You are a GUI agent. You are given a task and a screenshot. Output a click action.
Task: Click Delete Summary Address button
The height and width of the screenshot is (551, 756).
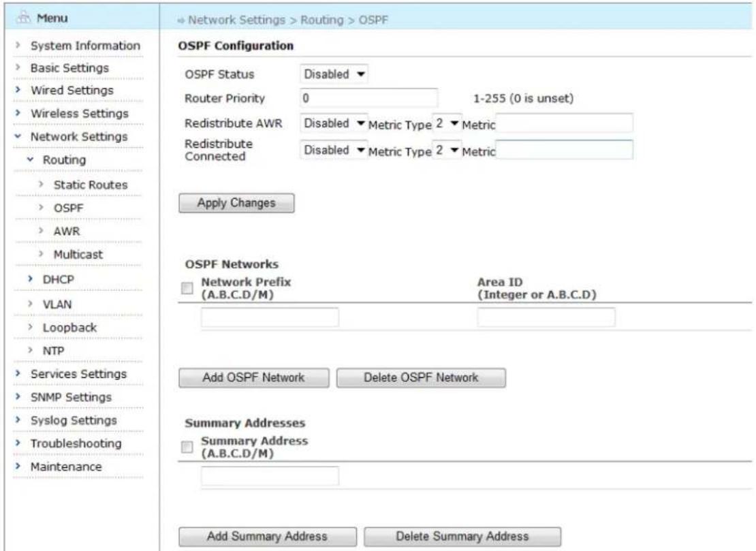click(x=462, y=537)
